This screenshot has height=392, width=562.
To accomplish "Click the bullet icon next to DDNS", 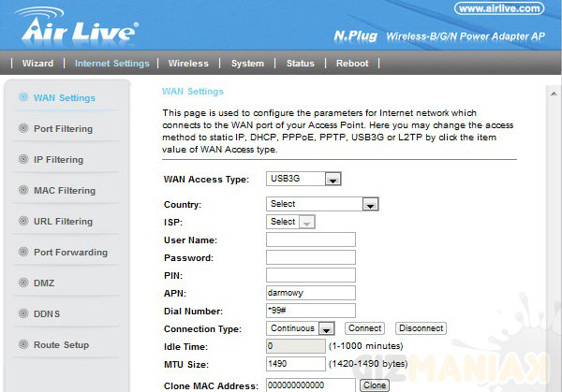I will click(x=22, y=313).
